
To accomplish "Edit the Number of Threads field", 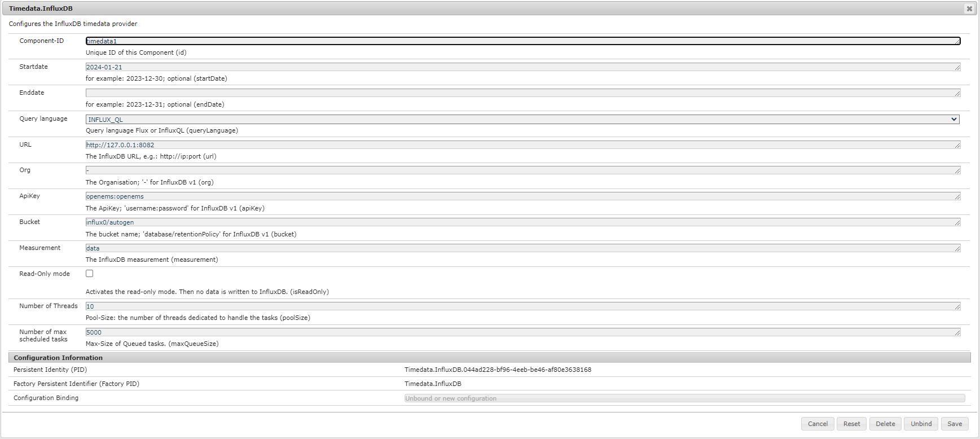I will click(523, 306).
